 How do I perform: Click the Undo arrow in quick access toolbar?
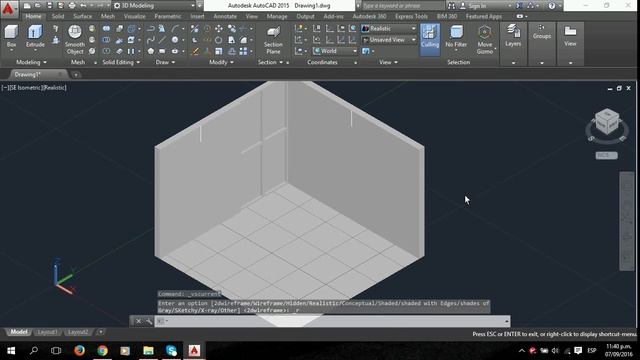tap(83, 6)
